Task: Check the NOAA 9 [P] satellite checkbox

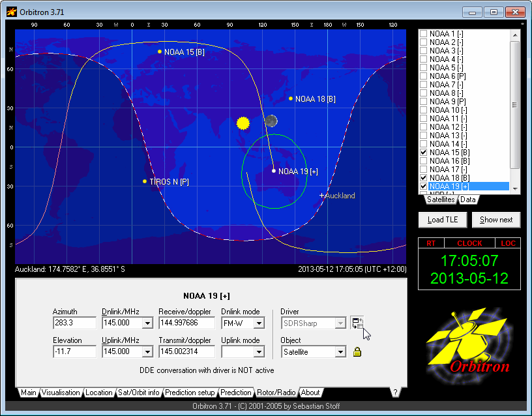Action: point(424,101)
